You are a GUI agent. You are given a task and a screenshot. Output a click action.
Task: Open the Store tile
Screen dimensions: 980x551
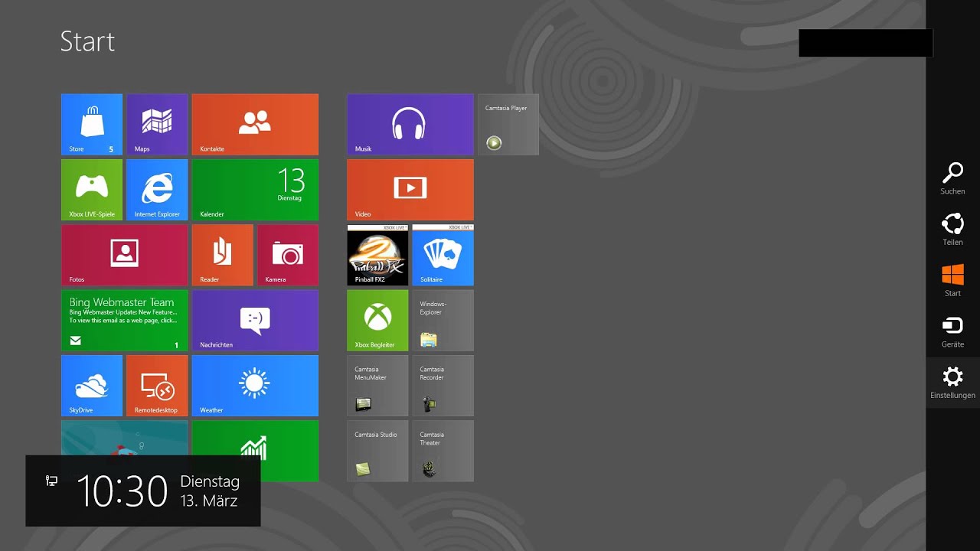pyautogui.click(x=92, y=125)
